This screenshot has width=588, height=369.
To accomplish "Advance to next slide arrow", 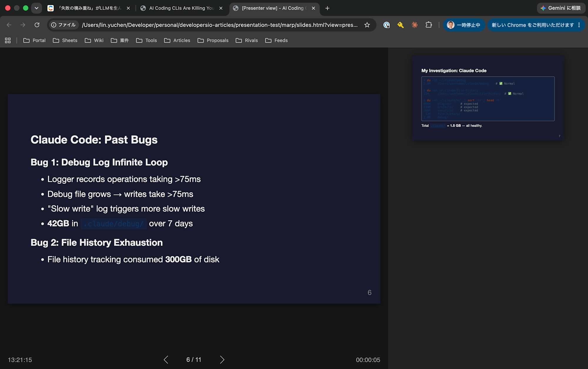I will point(222,360).
